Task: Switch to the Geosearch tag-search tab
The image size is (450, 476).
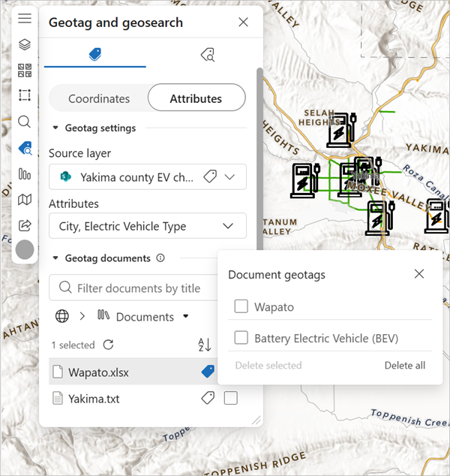Action: 208,55
